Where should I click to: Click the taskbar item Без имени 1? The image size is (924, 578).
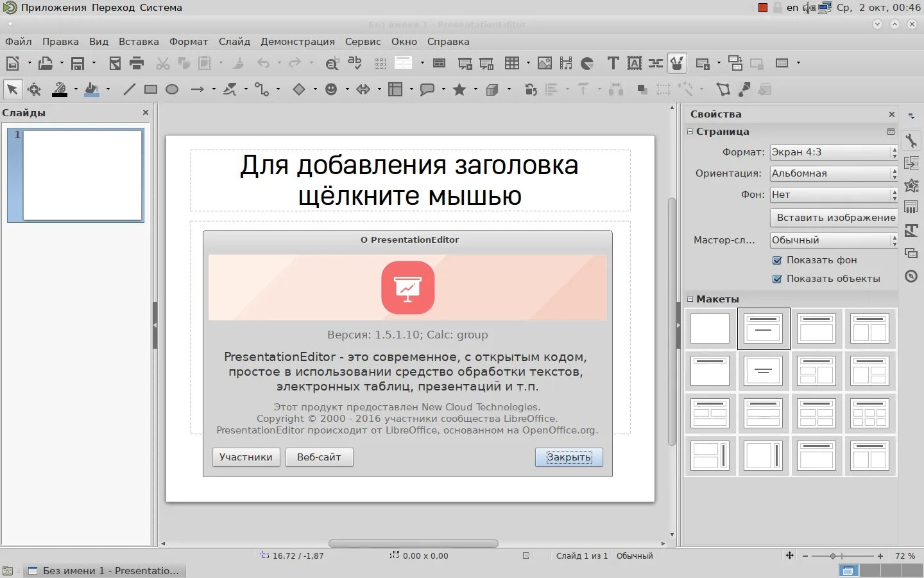[x=105, y=571]
